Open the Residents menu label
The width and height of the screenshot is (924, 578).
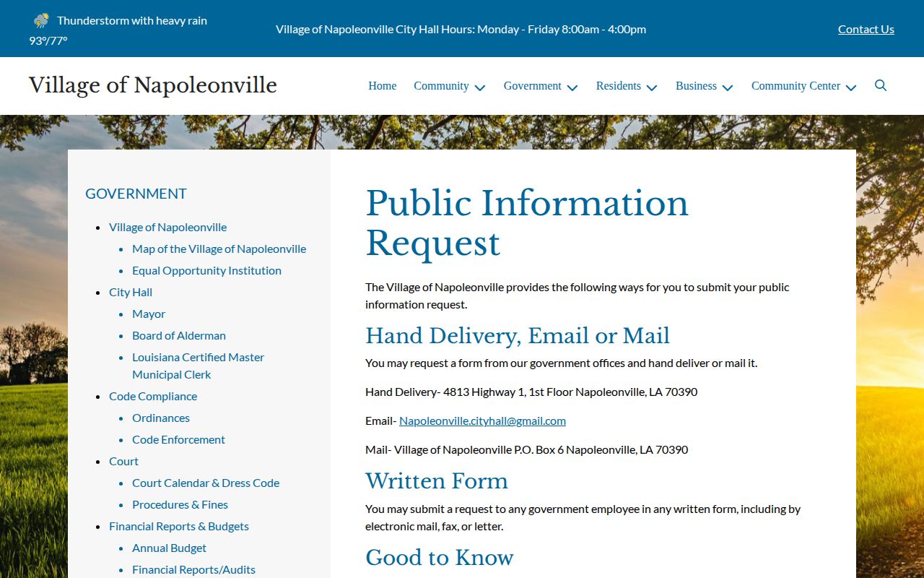pos(618,85)
